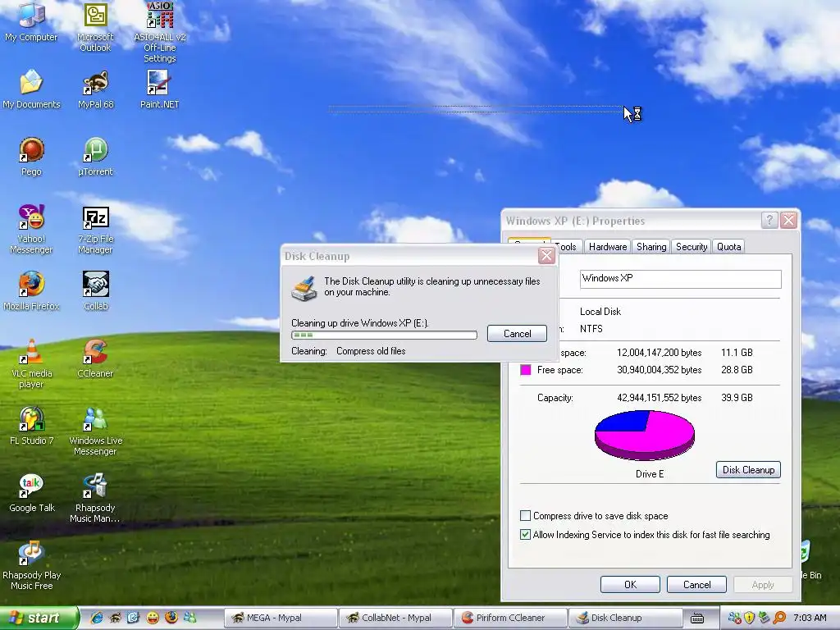Image resolution: width=840 pixels, height=630 pixels.
Task: Click the messenger status tray icon
Action: 734,618
